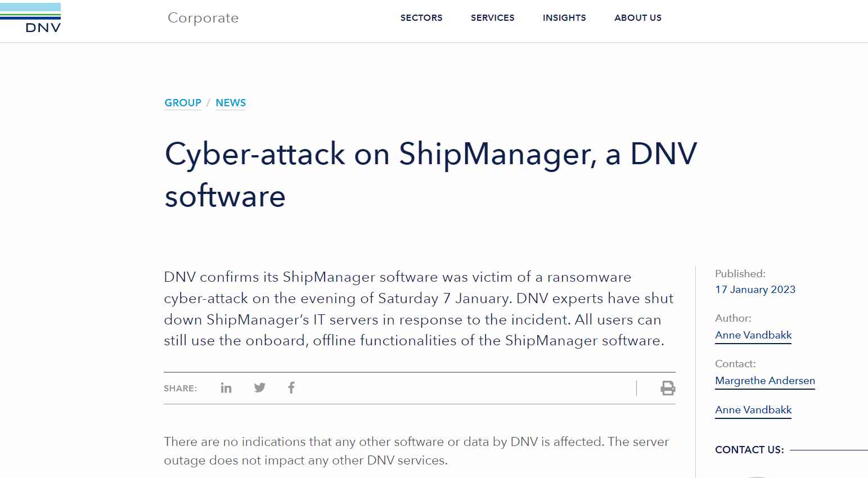Open the About Us menu
Viewport: 868px width, 478px height.
(x=638, y=18)
